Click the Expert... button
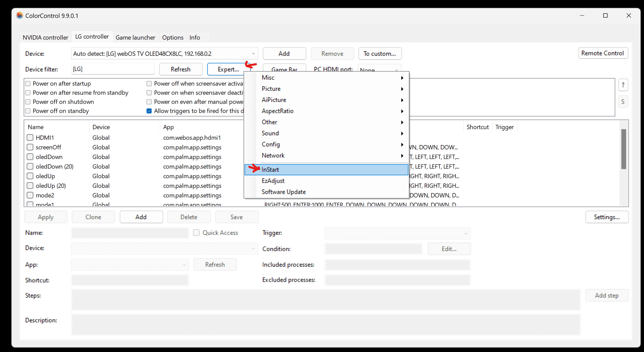Screen dimensions: 644x352 pos(228,69)
